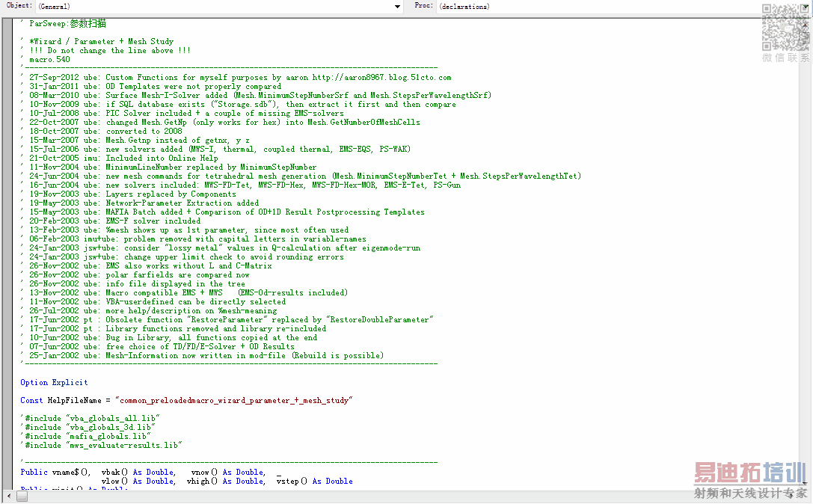Viewport: 813px width, 504px height.
Task: Click the 10-Jun-2002 Bug in Library line
Action: tap(169, 337)
